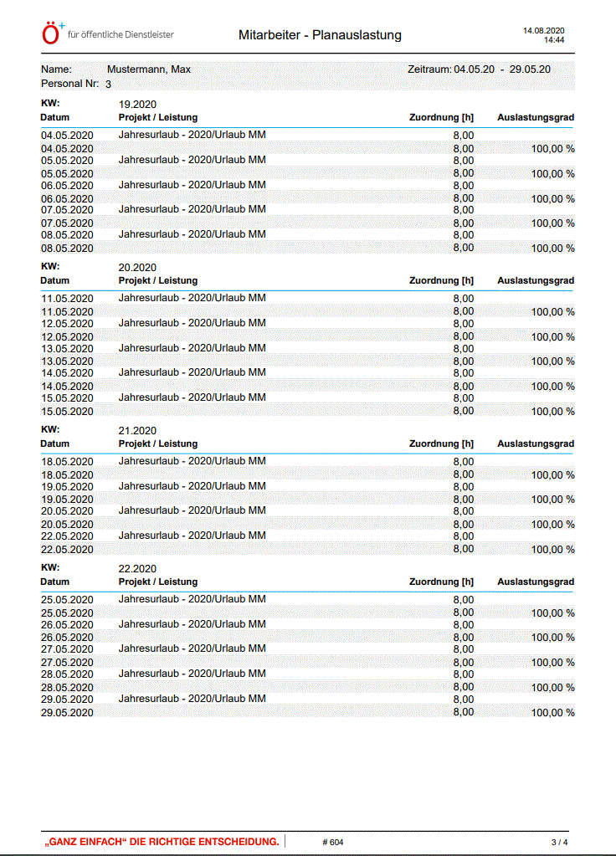Click the print timestamp 14.08.2020 14:44
The image size is (616, 856).
[x=544, y=35]
